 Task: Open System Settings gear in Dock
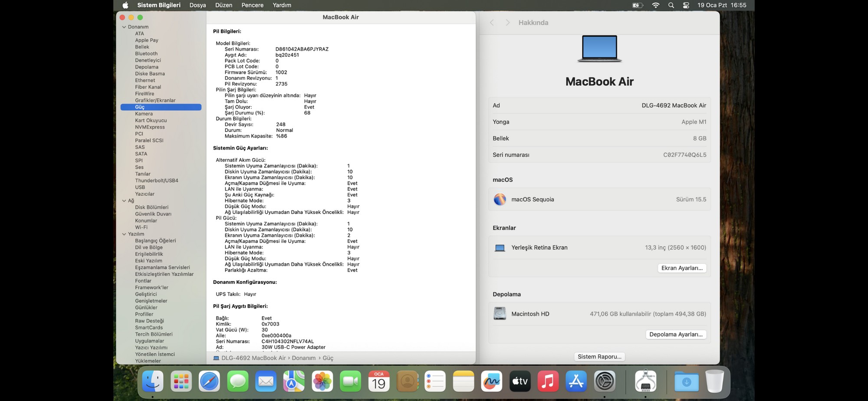(x=605, y=381)
